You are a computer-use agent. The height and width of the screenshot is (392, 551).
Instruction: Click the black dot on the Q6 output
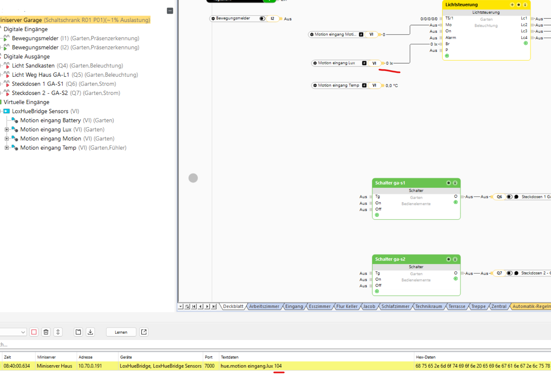pyautogui.click(x=516, y=197)
